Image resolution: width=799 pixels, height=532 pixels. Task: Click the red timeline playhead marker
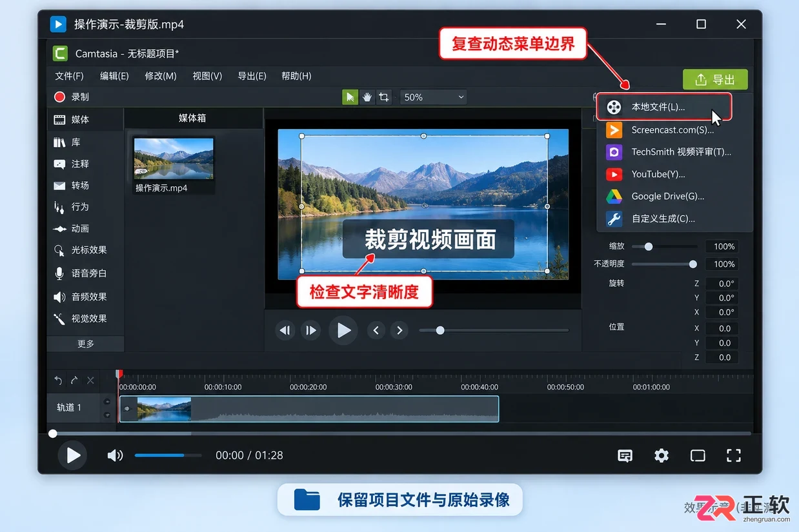[119, 374]
